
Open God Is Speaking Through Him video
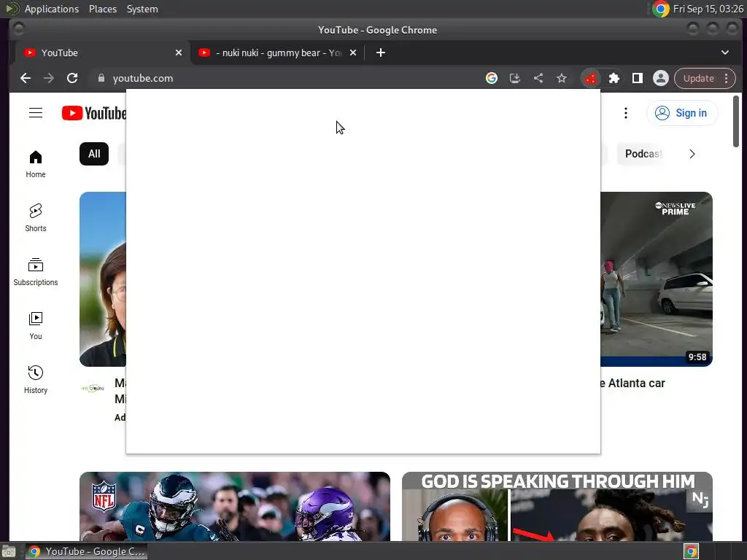pos(557,506)
